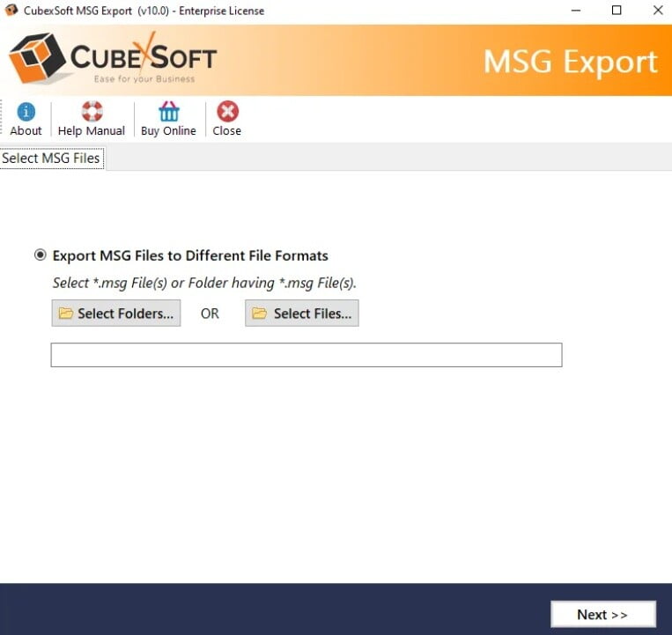Maximize the MSG Export window
This screenshot has width=672, height=635.
click(617, 11)
